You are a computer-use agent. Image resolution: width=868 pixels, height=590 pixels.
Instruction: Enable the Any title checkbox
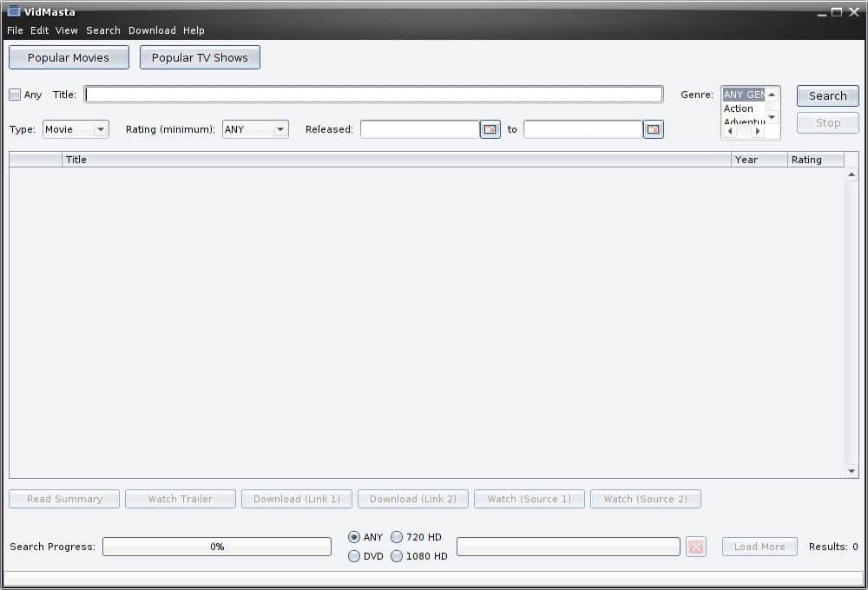15,95
